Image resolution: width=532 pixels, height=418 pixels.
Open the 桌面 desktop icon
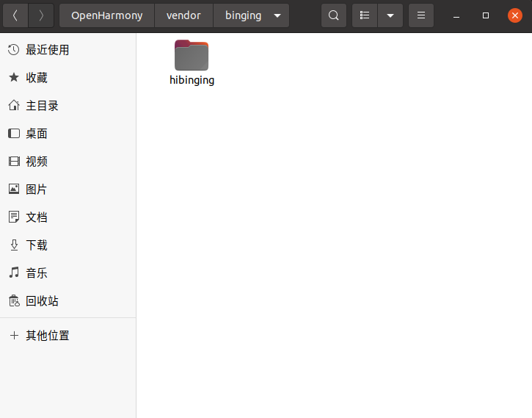[14, 134]
